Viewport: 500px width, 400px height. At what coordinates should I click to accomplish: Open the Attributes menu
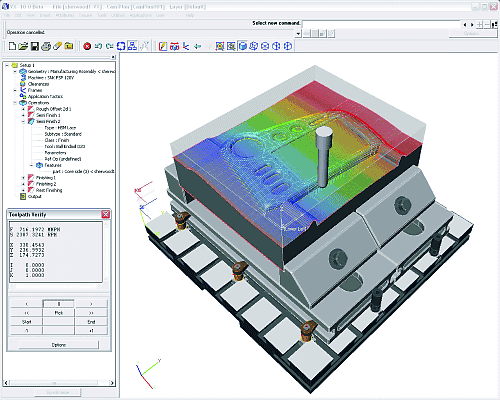click(65, 15)
